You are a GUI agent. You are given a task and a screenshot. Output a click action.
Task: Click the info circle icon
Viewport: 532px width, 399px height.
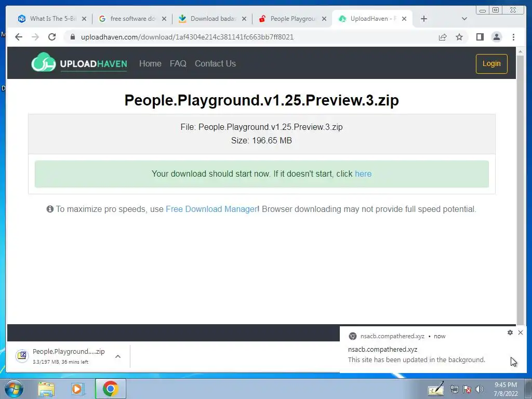(x=50, y=209)
